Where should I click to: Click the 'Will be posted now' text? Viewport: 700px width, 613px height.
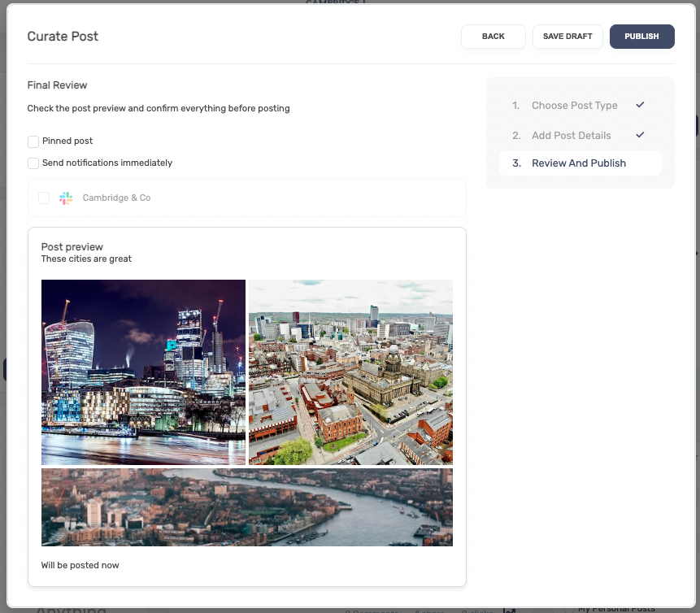80,565
